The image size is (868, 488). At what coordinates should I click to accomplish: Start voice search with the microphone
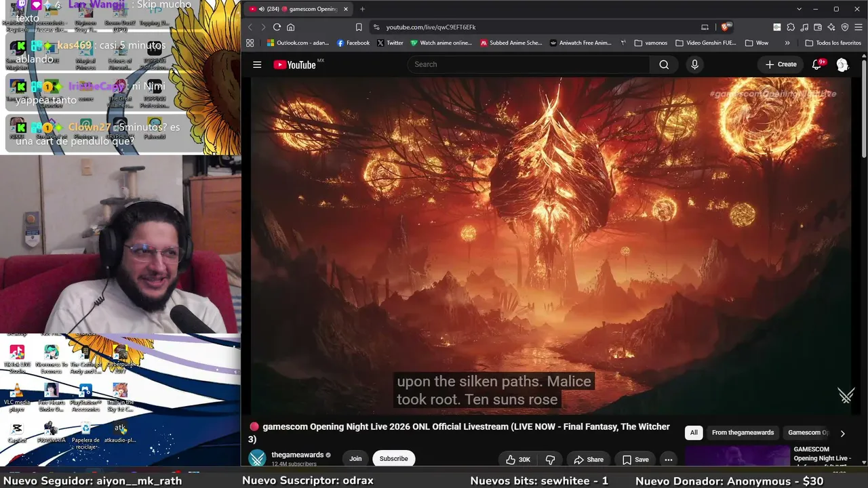(x=694, y=64)
